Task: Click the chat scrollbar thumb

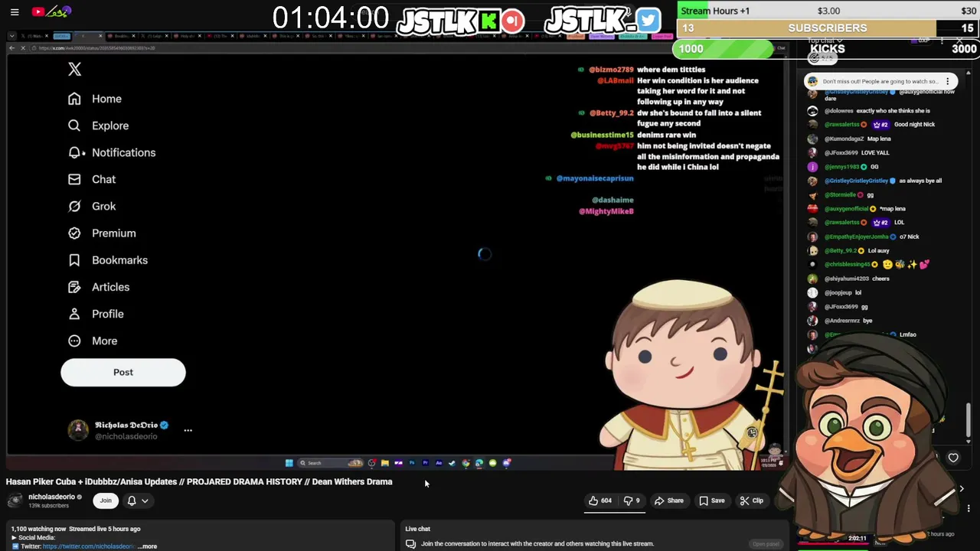Action: 968,419
